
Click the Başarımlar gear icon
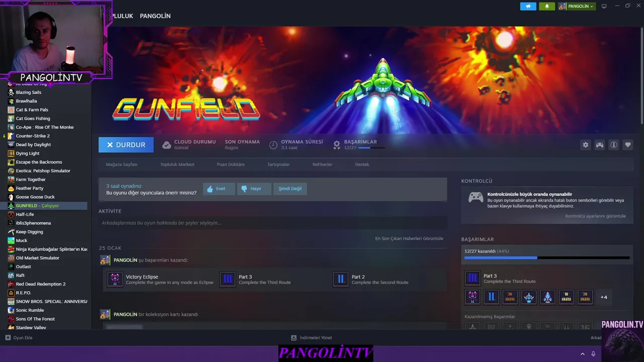click(x=337, y=145)
